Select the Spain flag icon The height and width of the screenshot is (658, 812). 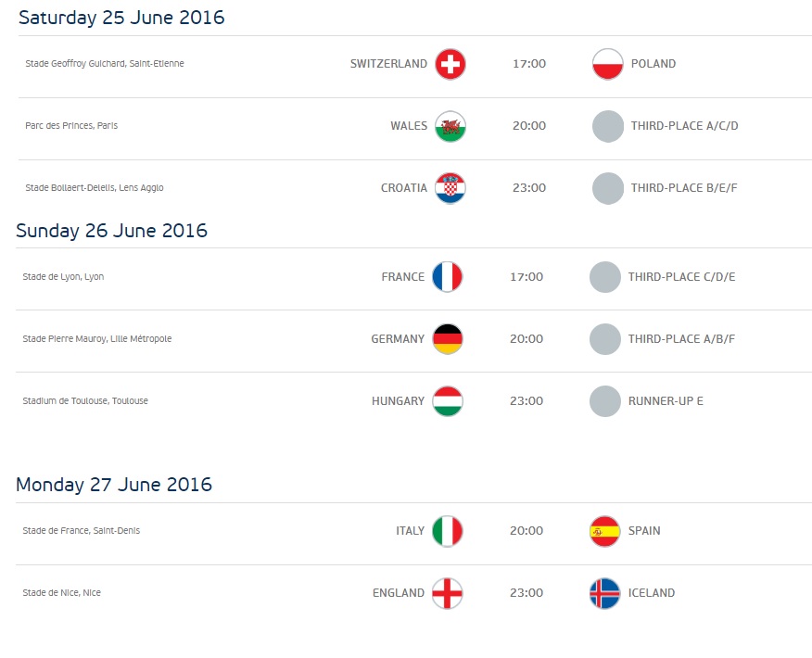click(605, 531)
